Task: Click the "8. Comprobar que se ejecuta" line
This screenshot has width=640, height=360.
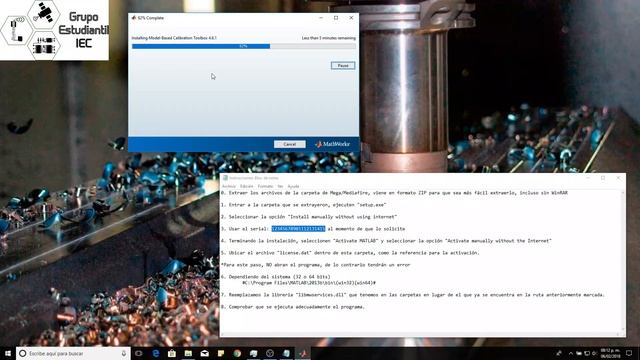Action: coord(293,307)
